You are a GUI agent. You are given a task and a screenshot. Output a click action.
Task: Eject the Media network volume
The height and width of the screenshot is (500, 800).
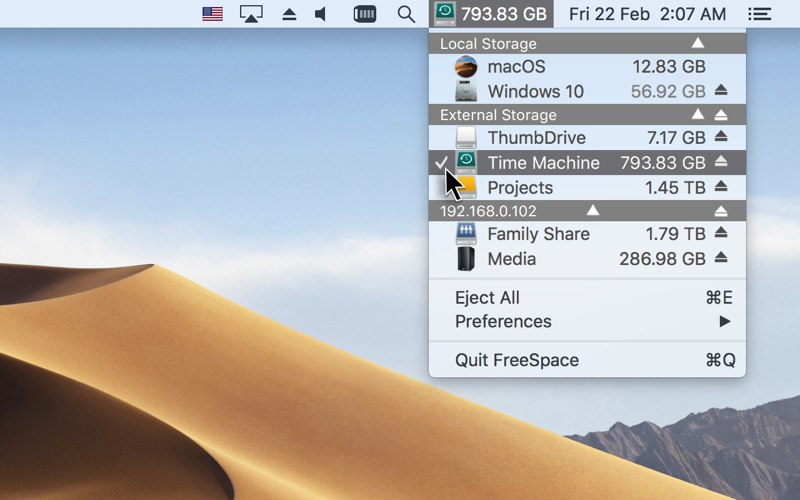[721, 259]
